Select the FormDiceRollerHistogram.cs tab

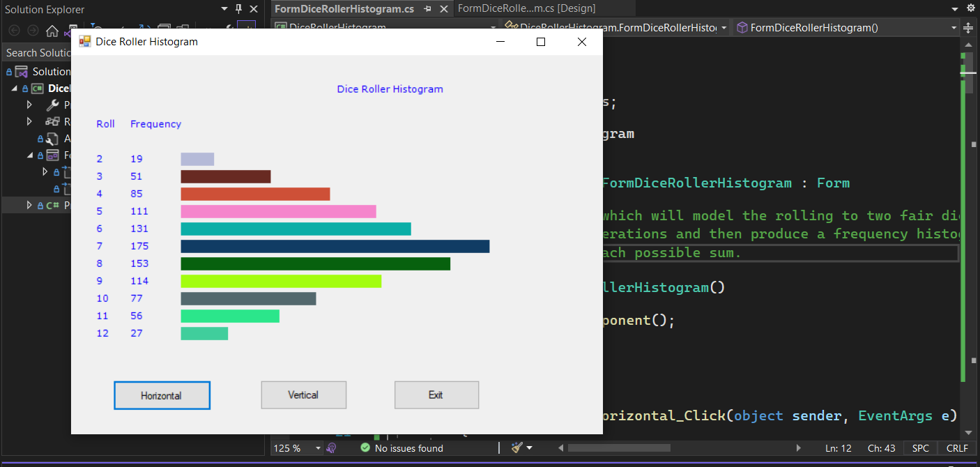tap(340, 10)
